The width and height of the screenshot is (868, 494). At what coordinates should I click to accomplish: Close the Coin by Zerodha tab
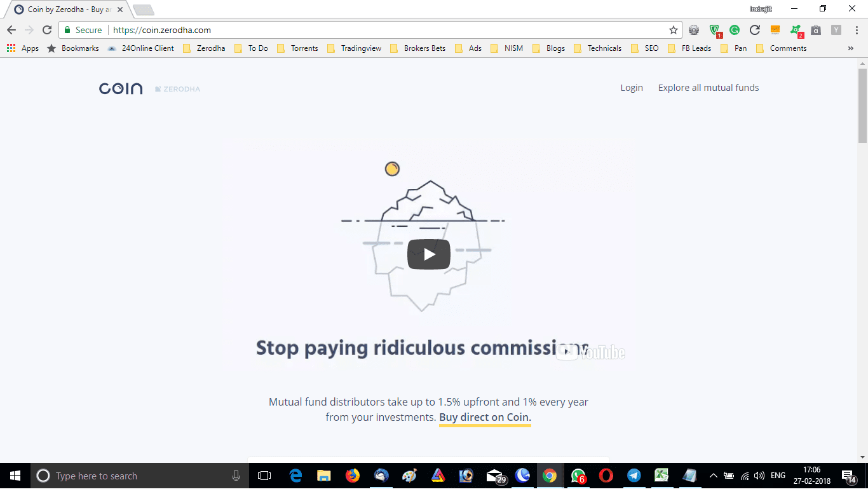click(120, 10)
